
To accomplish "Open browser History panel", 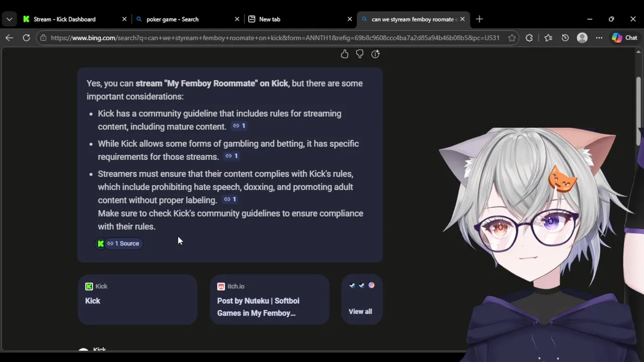I will point(565,38).
